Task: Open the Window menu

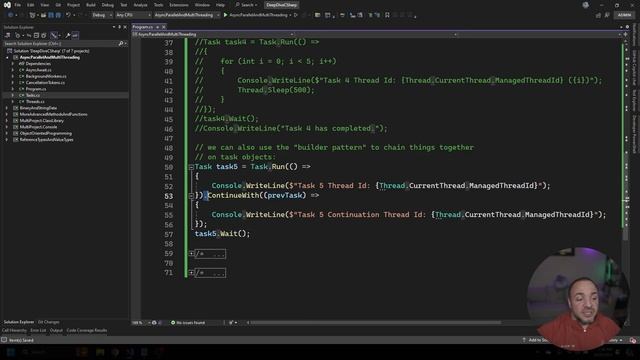Action: (x=202, y=5)
